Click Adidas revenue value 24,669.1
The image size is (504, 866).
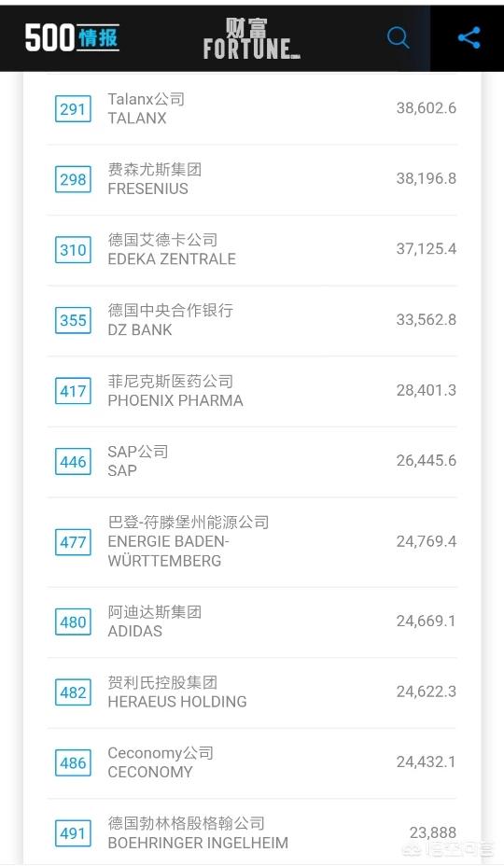point(427,622)
